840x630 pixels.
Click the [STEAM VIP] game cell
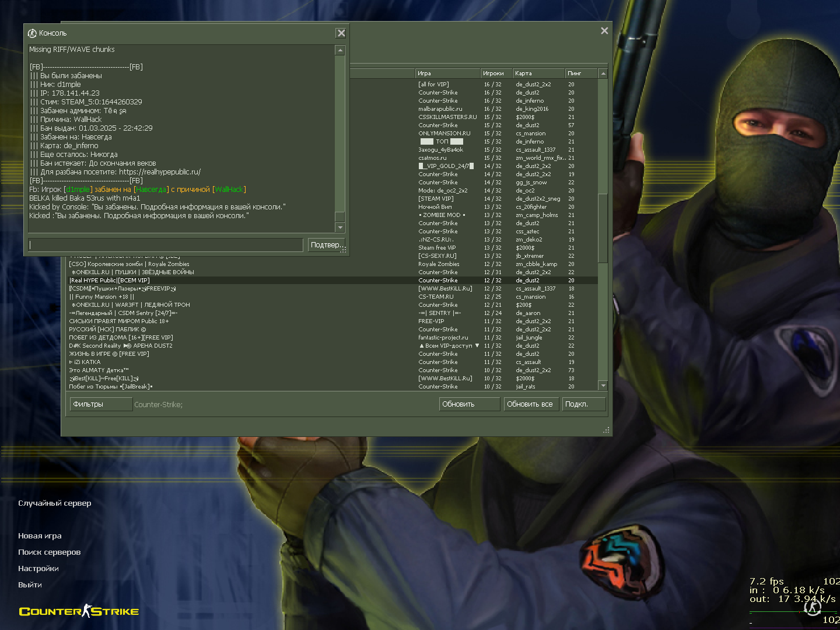click(436, 199)
